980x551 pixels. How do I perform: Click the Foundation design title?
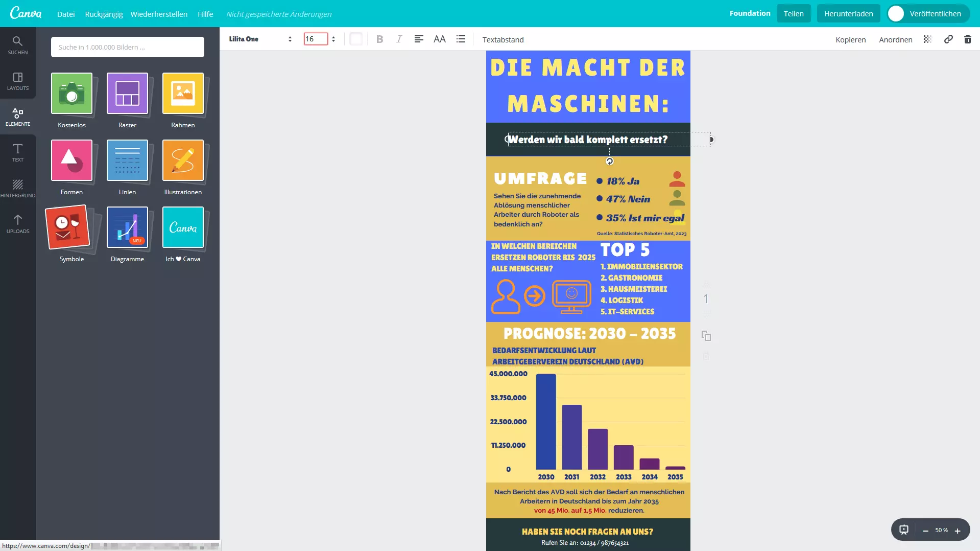pyautogui.click(x=750, y=13)
